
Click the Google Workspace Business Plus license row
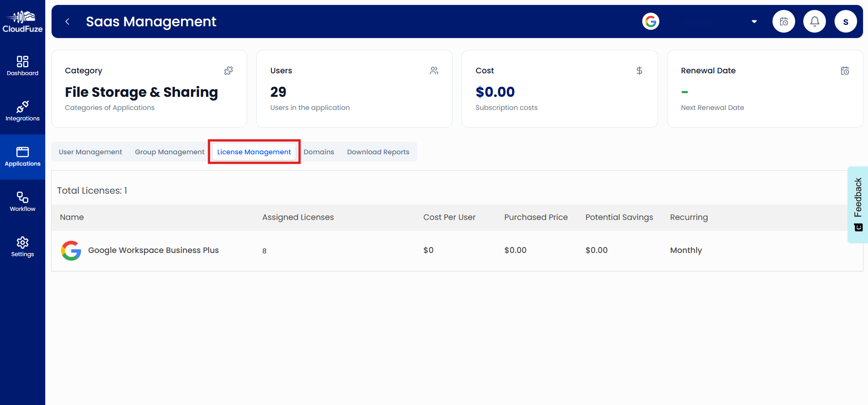click(153, 250)
